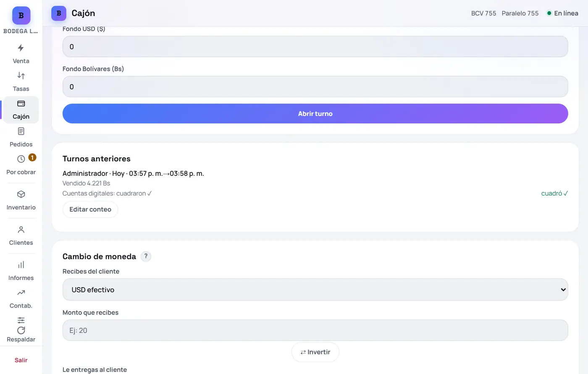This screenshot has height=374, width=588.
Task: Click the Por cobrar notification badge
Action: pyautogui.click(x=32, y=157)
